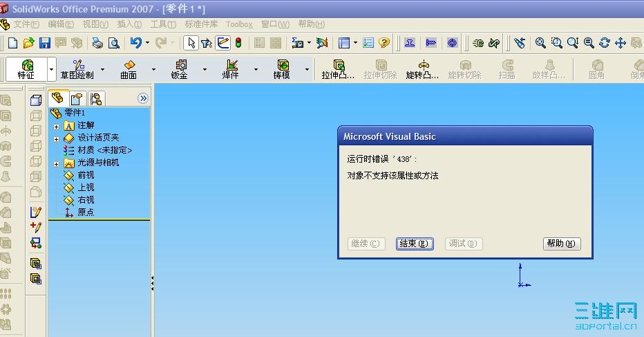This screenshot has height=337, width=644.
Task: Select the 上视 plane
Action: pyautogui.click(x=79, y=188)
